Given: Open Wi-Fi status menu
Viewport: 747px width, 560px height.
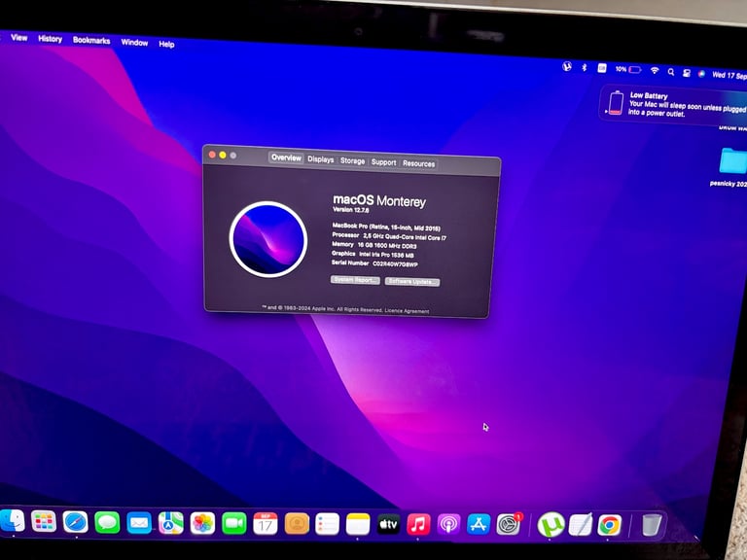Looking at the screenshot, I should point(655,70).
